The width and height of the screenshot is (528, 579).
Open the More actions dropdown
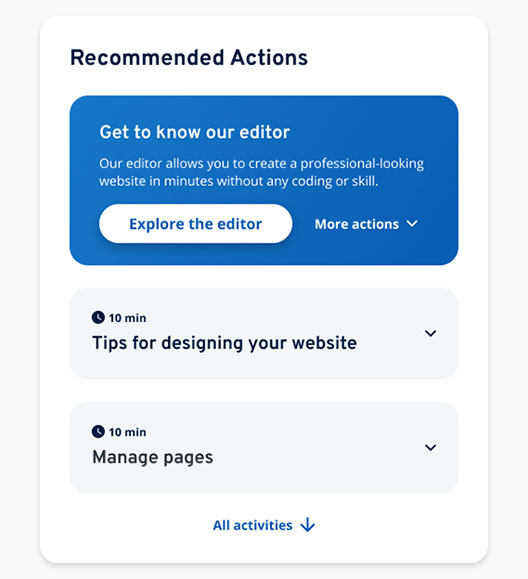366,224
